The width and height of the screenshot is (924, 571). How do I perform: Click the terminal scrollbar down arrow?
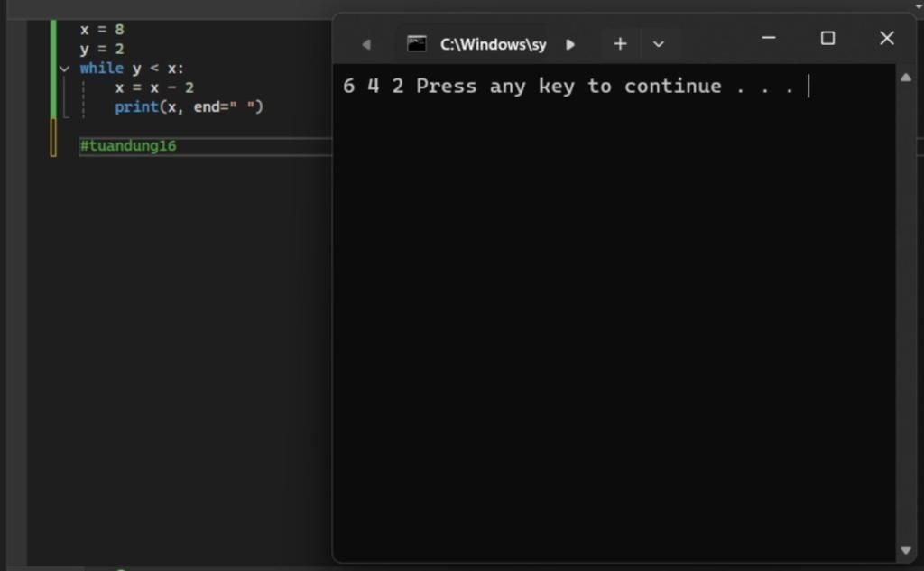point(906,550)
